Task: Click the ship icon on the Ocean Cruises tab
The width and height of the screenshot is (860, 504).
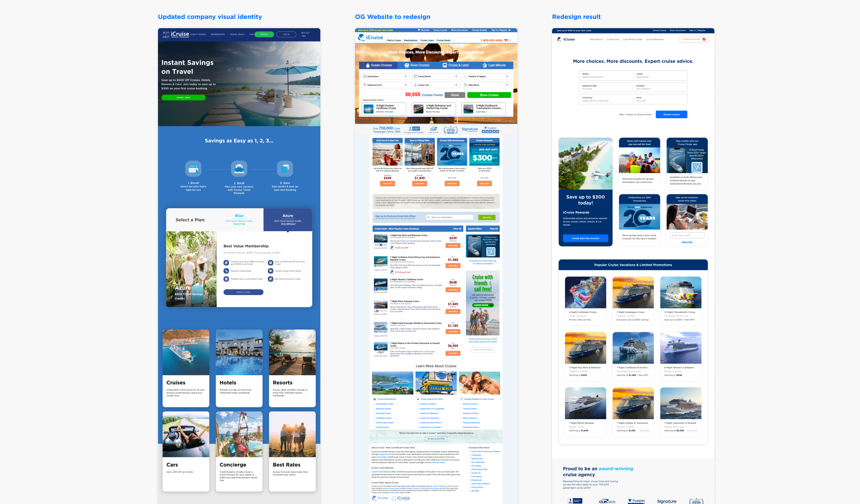Action: [x=368, y=65]
